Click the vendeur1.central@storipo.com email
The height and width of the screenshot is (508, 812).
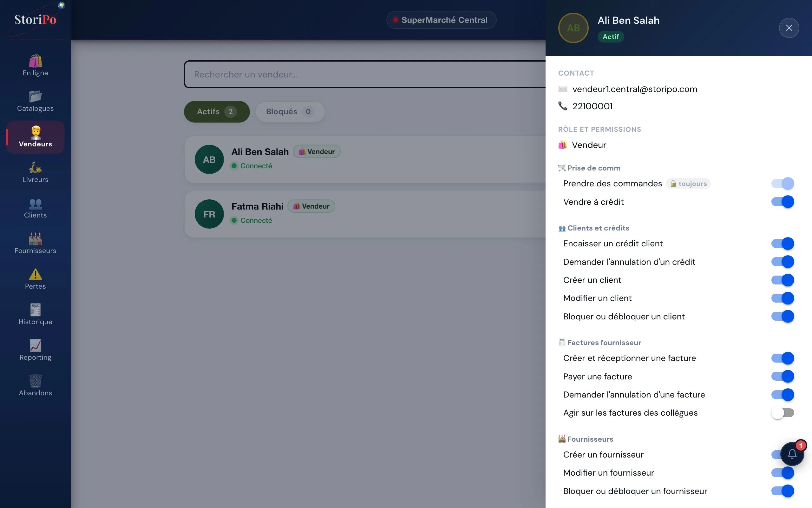click(634, 89)
